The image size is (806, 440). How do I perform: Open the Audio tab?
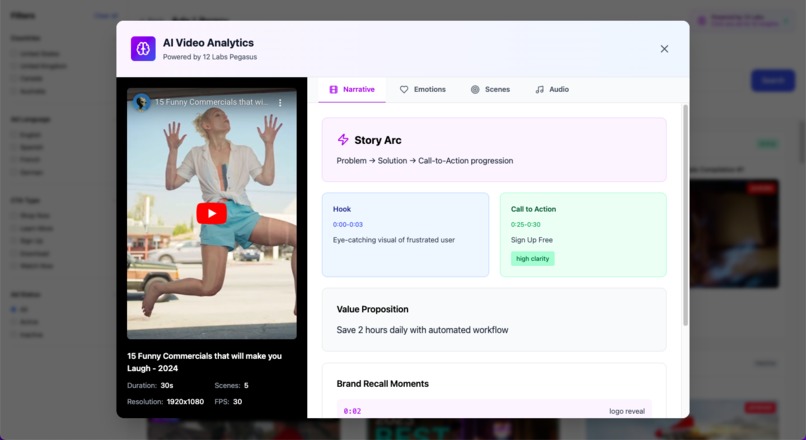[x=552, y=89]
